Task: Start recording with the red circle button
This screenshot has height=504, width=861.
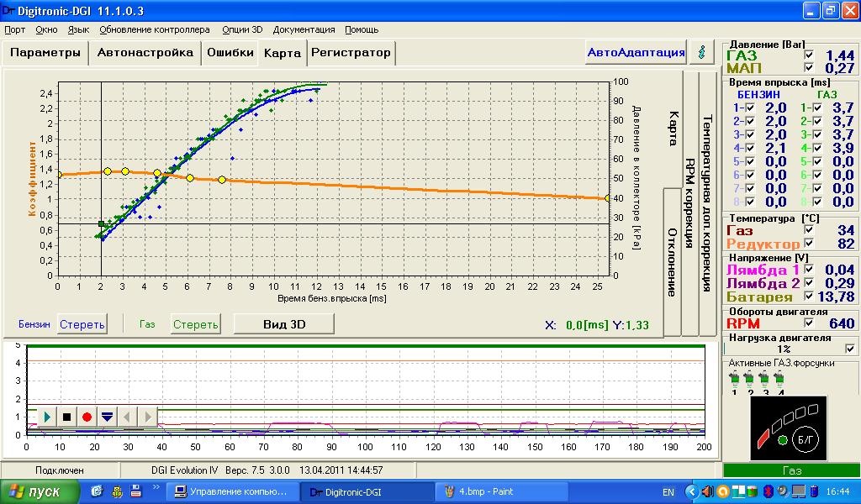Action: (87, 417)
